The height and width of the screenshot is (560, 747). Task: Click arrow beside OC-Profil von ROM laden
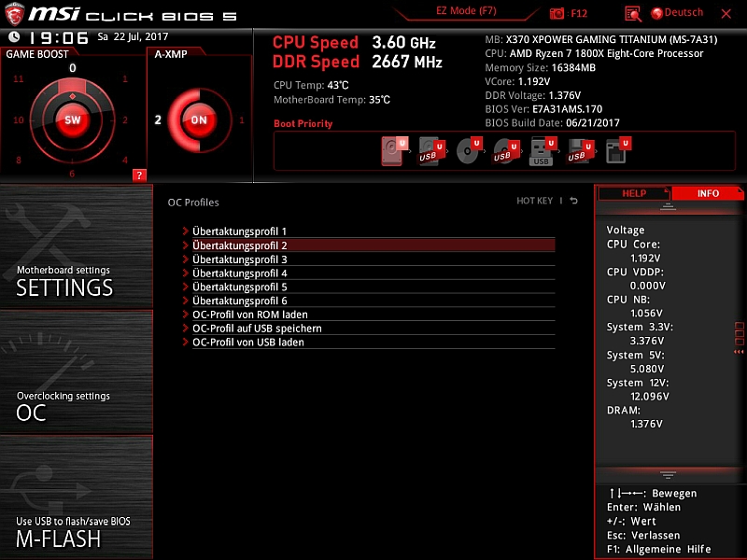(185, 315)
